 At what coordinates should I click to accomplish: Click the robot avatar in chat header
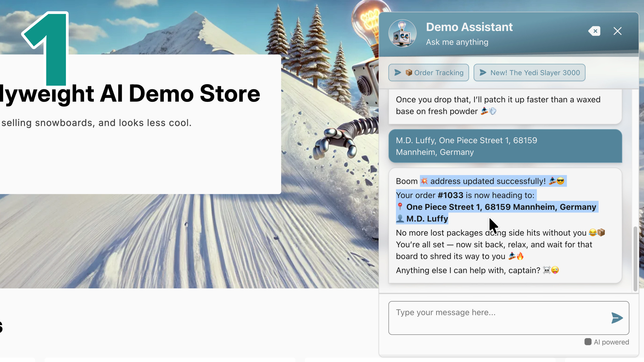pos(402,34)
